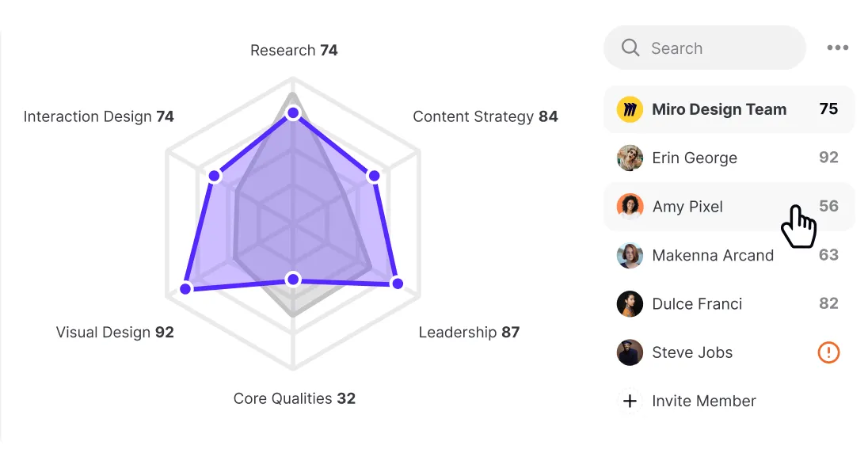Open Steve Jobs's orange warning indicator
Viewport: 868px width, 472px height.
[828, 352]
